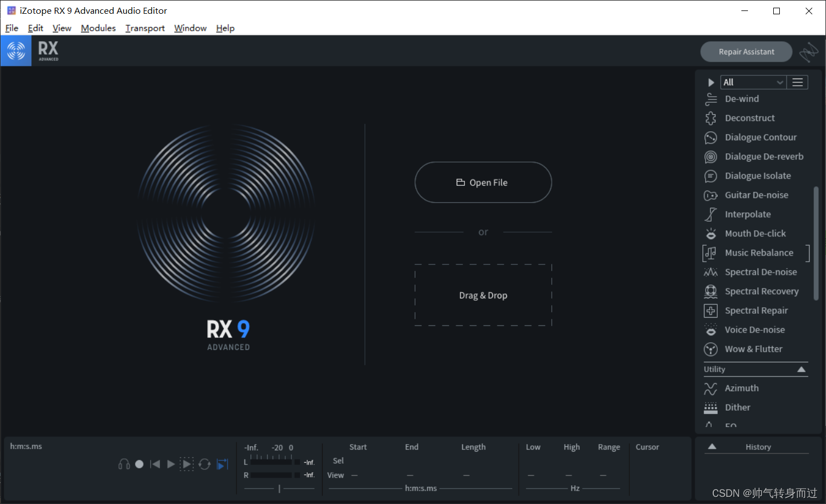This screenshot has height=504, width=826.
Task: Open the Interpolate module icon
Action: click(x=711, y=214)
